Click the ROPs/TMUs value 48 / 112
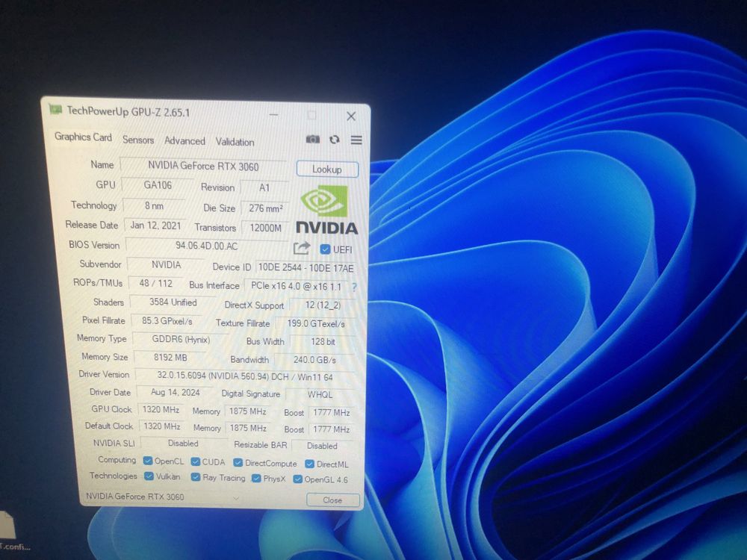The height and width of the screenshot is (560, 747). (x=156, y=283)
